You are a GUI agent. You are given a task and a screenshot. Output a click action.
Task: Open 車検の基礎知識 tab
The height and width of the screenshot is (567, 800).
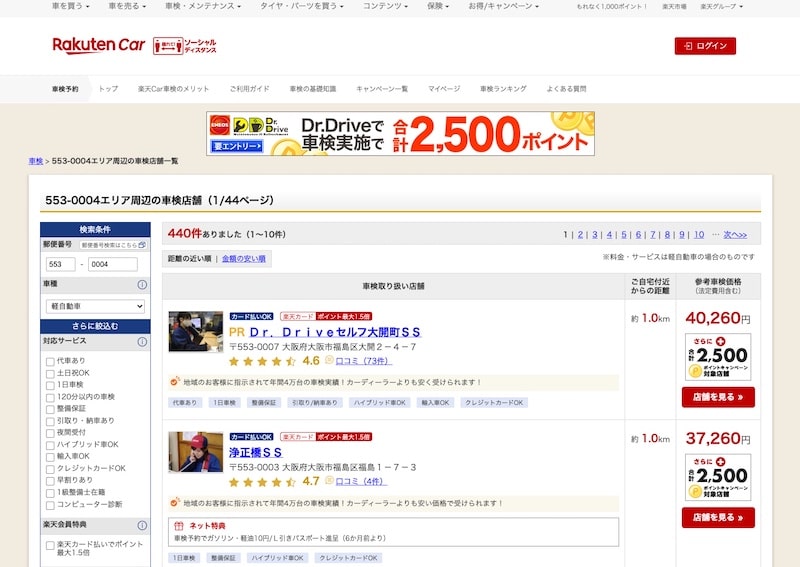(313, 89)
